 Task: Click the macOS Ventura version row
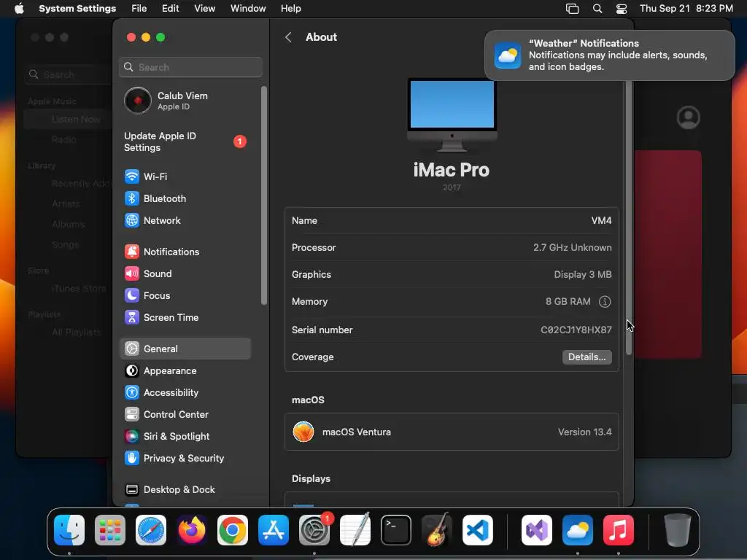click(x=452, y=432)
